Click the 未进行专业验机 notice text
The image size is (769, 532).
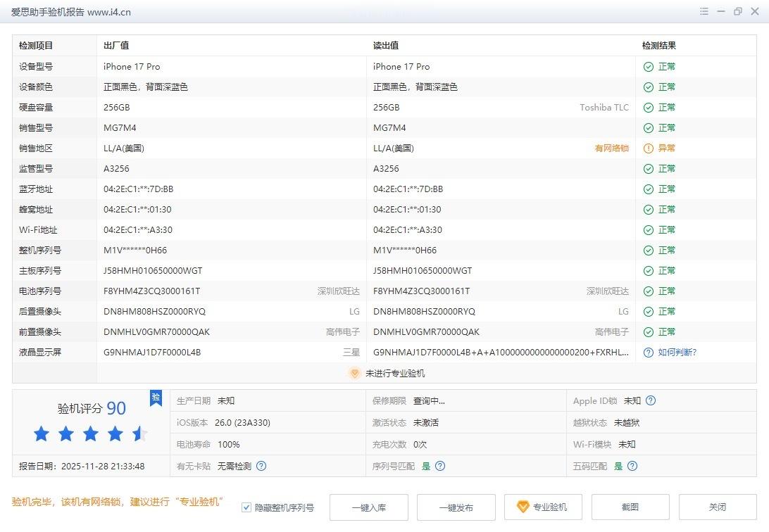395,373
